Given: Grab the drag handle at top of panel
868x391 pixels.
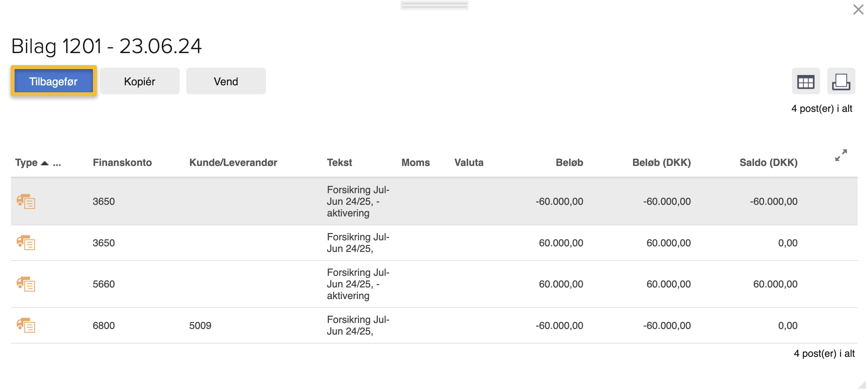Looking at the screenshot, I should (x=434, y=5).
